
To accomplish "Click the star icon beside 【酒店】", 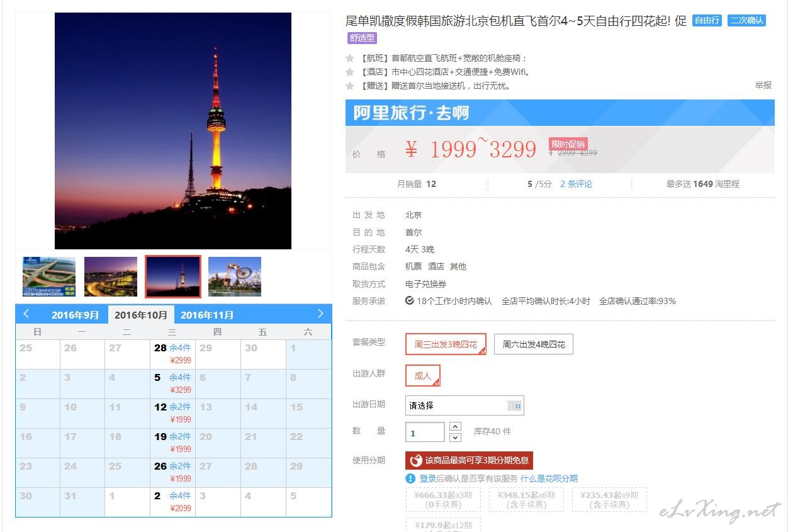I will (x=350, y=72).
